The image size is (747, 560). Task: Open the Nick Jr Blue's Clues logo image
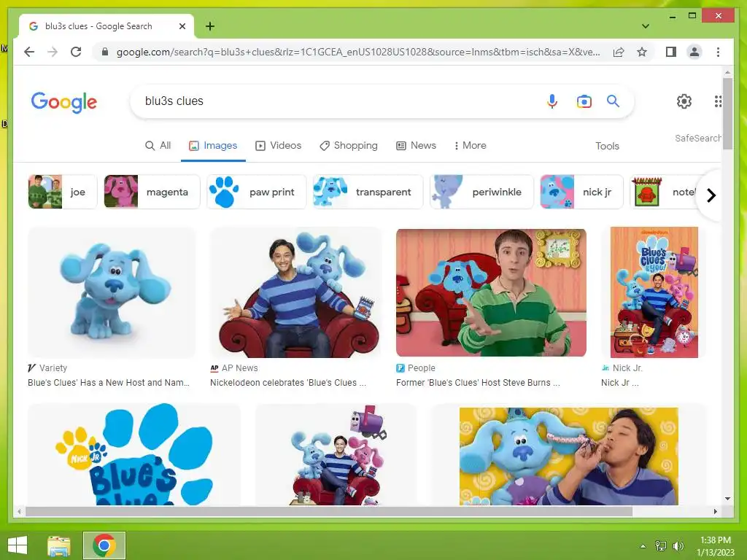[134, 454]
